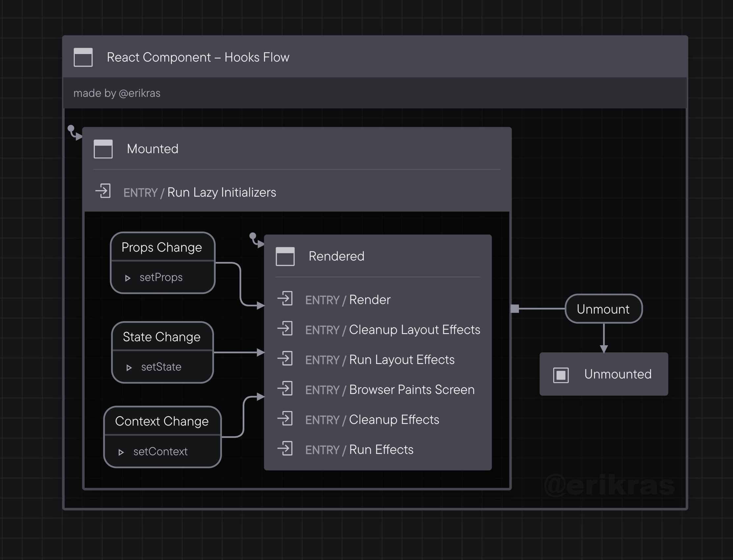
Task: Click the ENTRY icon beside Render
Action: pos(286,299)
